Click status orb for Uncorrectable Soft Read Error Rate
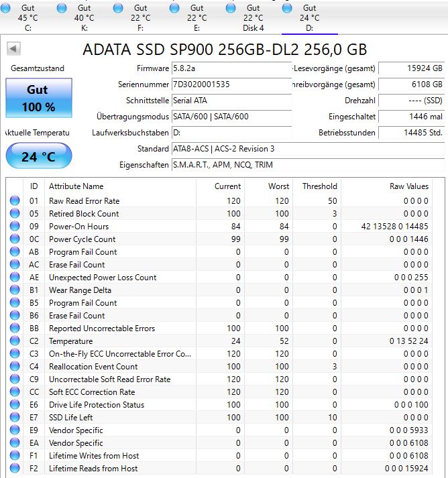448x478 pixels. point(15,379)
